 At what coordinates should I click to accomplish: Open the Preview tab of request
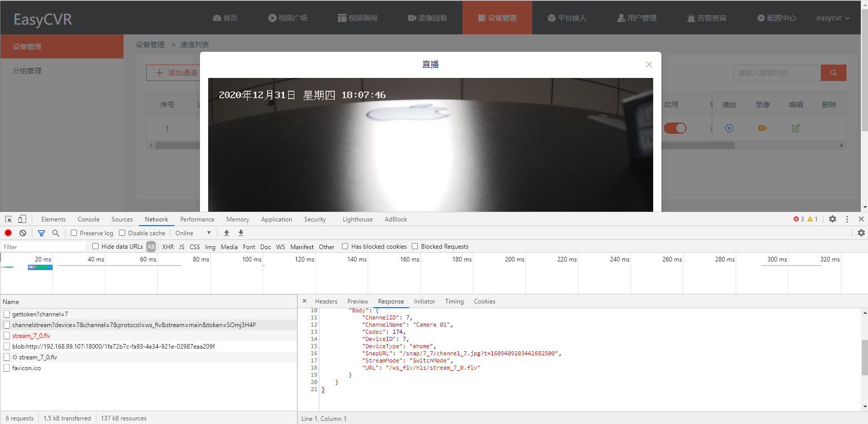point(358,301)
